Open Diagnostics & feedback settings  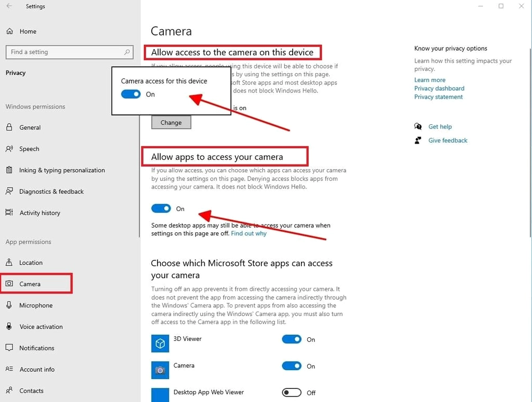click(x=51, y=192)
